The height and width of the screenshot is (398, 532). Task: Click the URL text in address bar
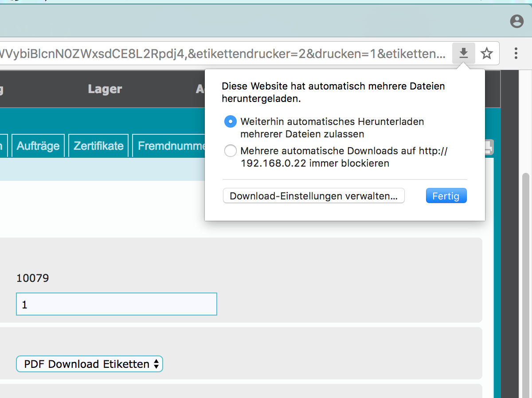coord(222,54)
